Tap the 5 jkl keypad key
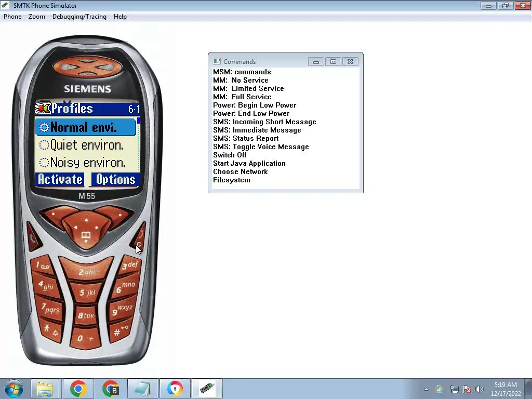The width and height of the screenshot is (532, 399). click(87, 292)
